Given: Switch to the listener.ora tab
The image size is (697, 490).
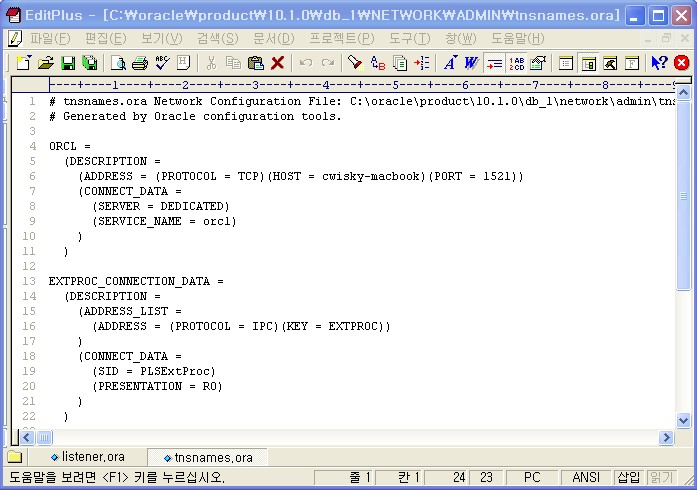Looking at the screenshot, I should (88, 457).
